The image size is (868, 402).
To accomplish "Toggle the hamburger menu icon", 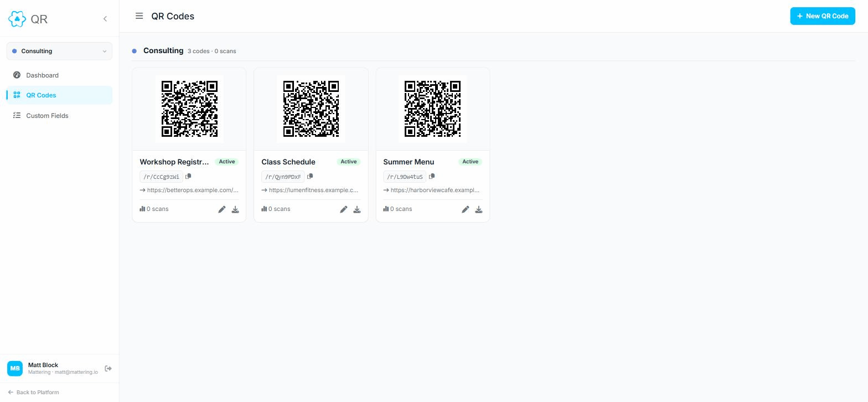I will [139, 16].
